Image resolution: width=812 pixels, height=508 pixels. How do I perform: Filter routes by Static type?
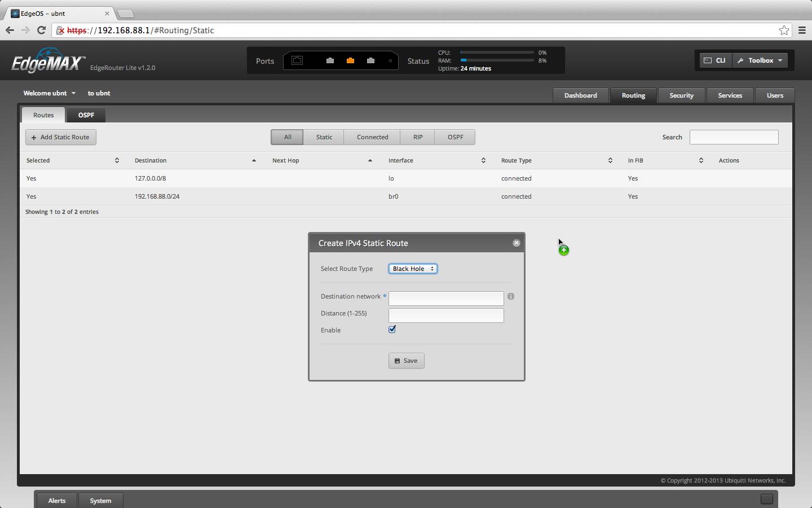coord(324,137)
